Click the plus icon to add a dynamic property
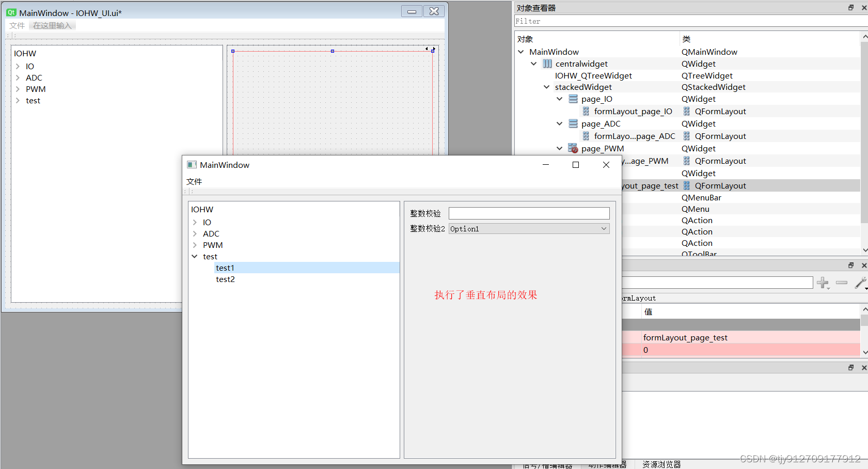The width and height of the screenshot is (868, 469). [x=823, y=283]
